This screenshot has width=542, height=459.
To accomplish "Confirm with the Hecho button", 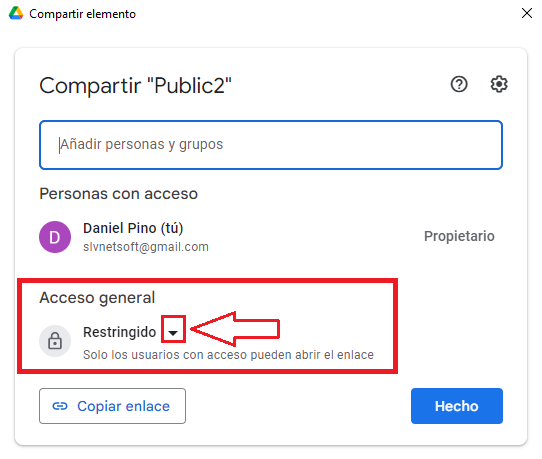I will click(x=457, y=406).
